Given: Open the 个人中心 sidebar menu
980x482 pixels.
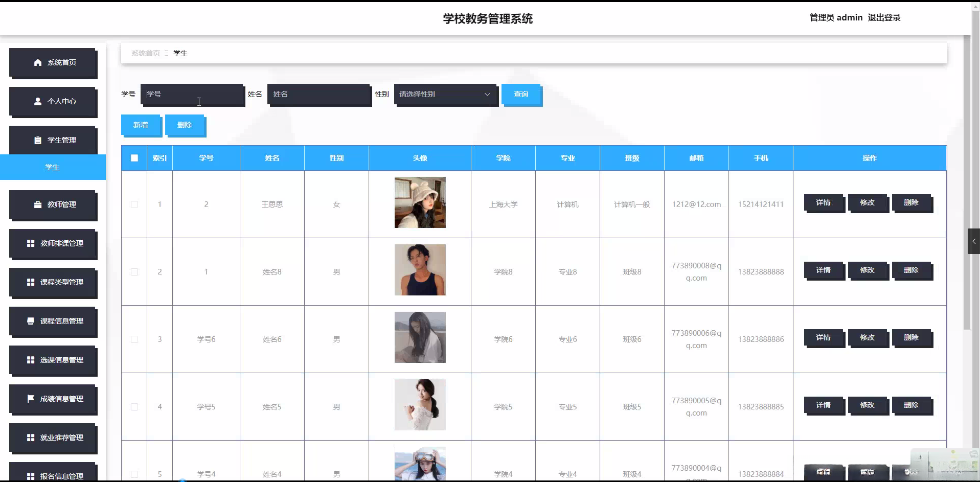Looking at the screenshot, I should coord(53,101).
